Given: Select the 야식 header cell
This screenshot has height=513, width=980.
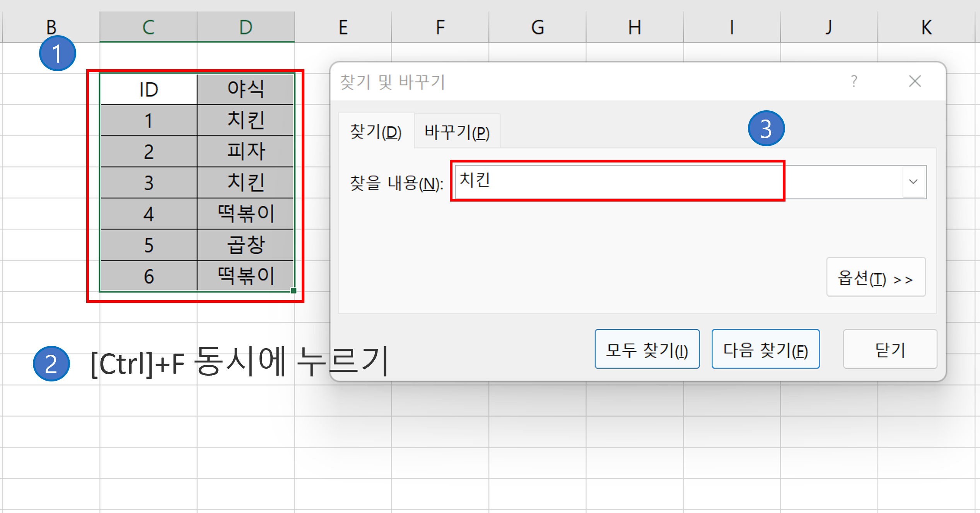Looking at the screenshot, I should coord(245,89).
